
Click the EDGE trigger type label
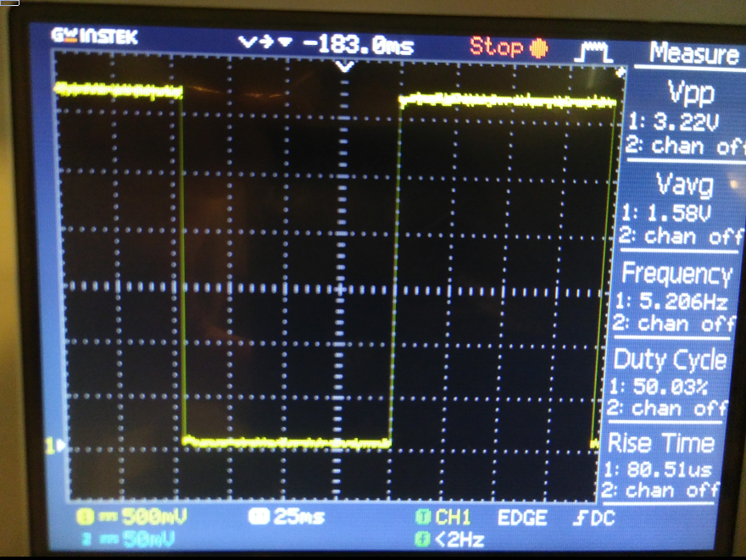point(522,518)
